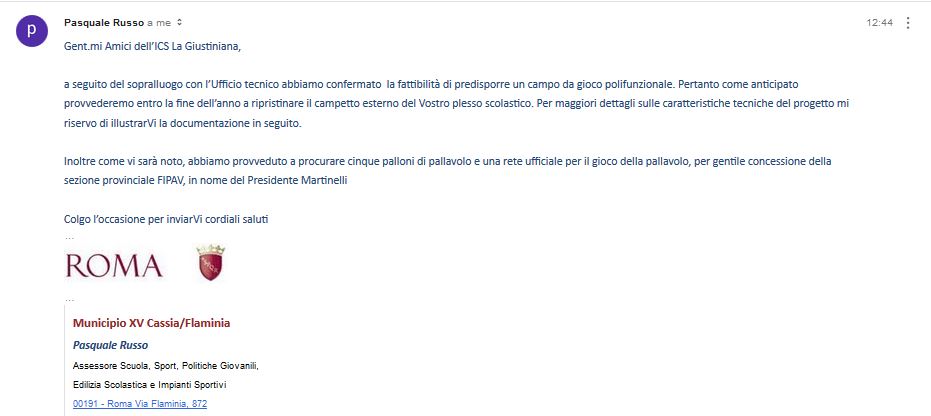Click the 'Assessore Scuola, Sport, Politiche Giovanili' line

coord(166,366)
